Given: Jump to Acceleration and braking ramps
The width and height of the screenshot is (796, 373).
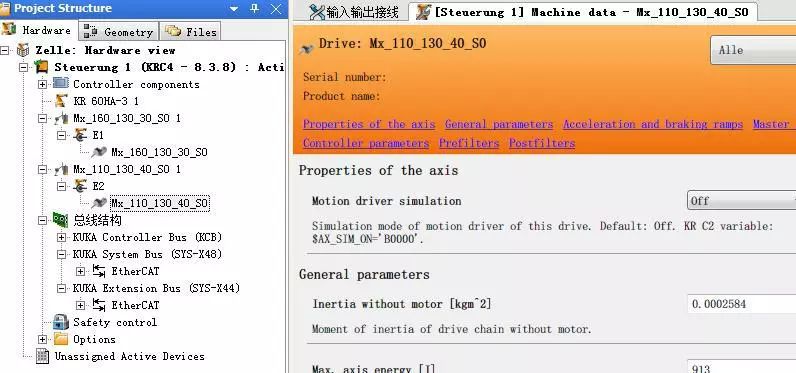Looking at the screenshot, I should tap(653, 124).
